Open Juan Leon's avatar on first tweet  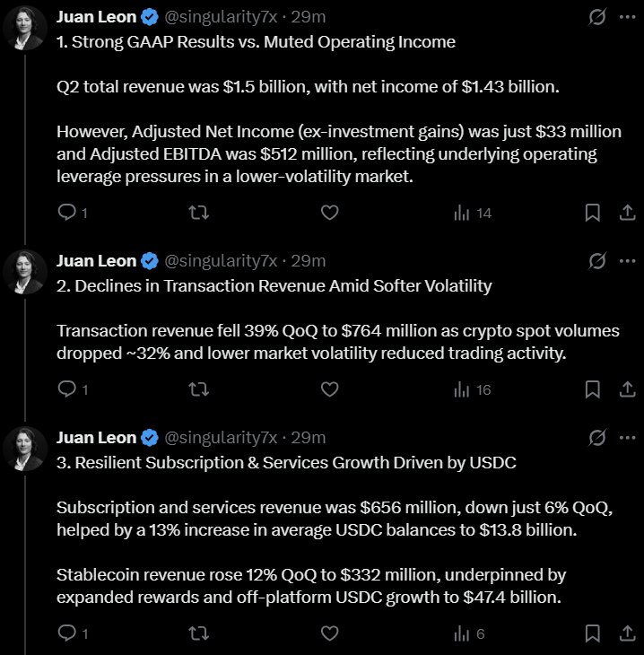(x=25, y=31)
